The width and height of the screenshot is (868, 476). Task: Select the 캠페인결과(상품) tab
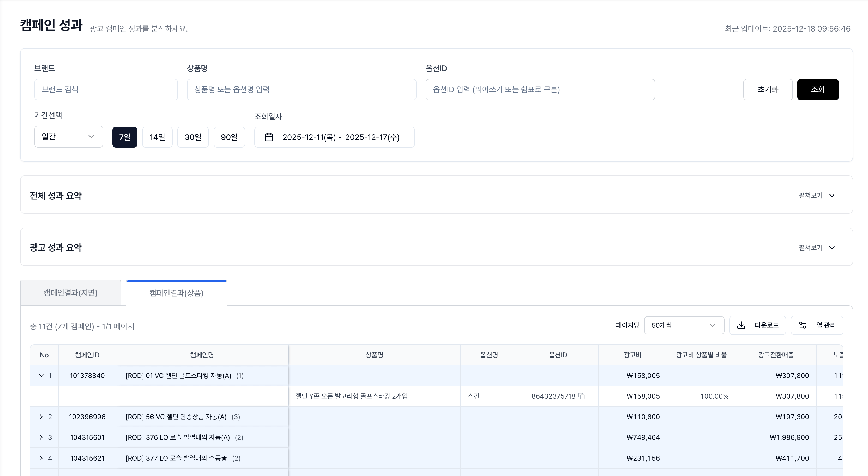point(176,293)
